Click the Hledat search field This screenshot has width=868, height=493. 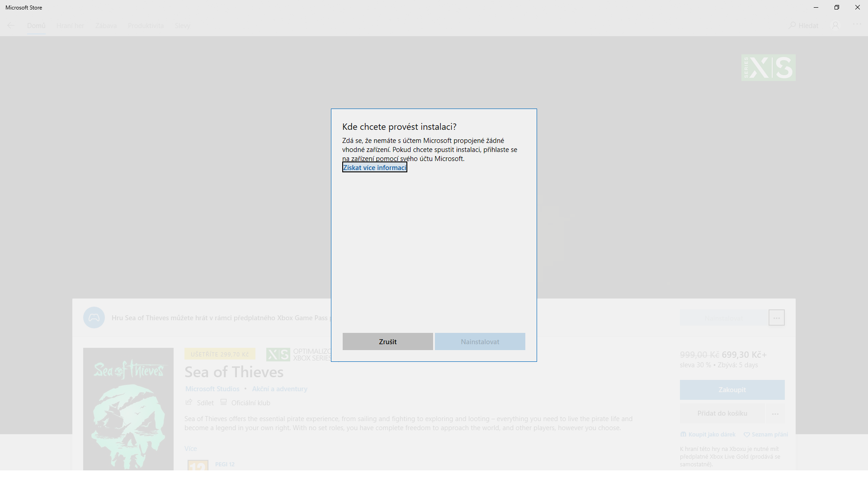tap(804, 26)
